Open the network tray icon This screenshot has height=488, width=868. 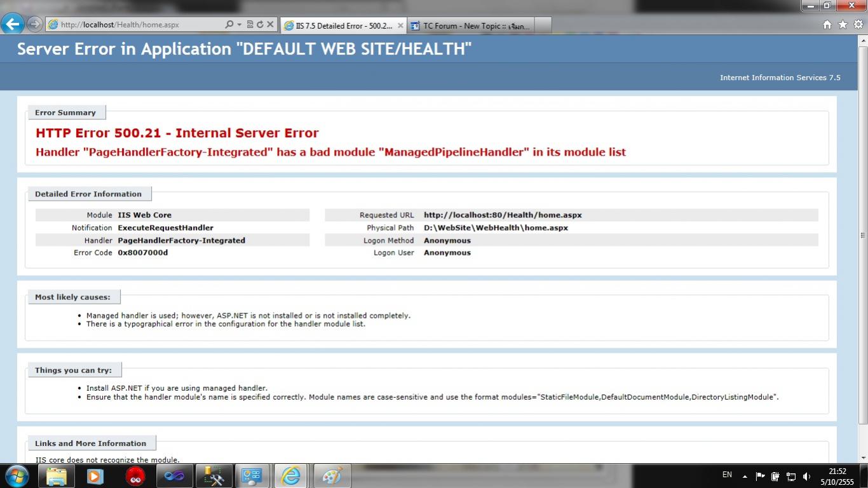pos(791,476)
